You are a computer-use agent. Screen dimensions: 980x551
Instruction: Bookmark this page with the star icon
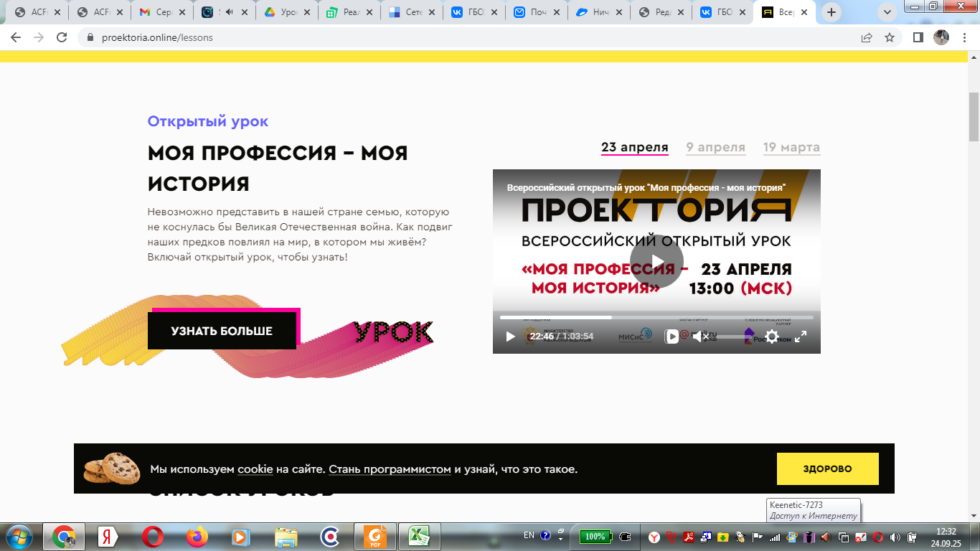click(890, 37)
